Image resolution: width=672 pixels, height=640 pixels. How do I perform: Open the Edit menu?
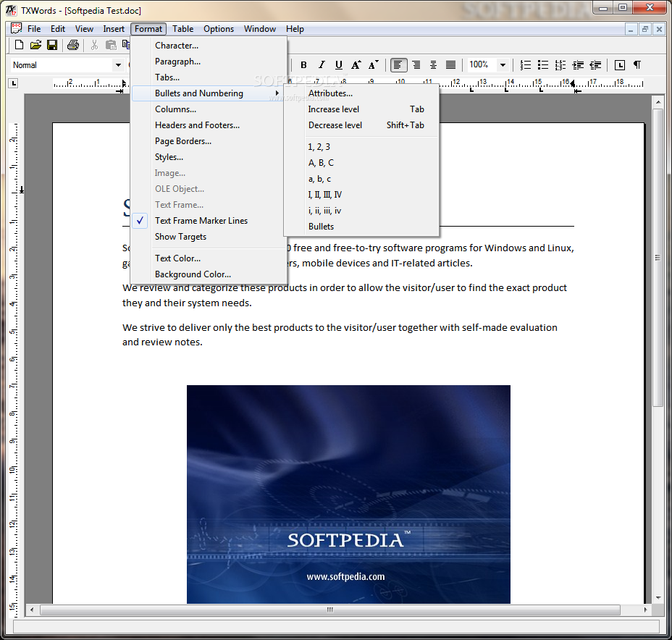[58, 29]
